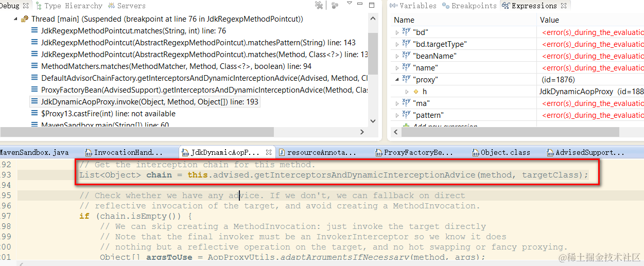Click the Thread [main] suspended thread icon
The image size is (644, 266).
25,19
